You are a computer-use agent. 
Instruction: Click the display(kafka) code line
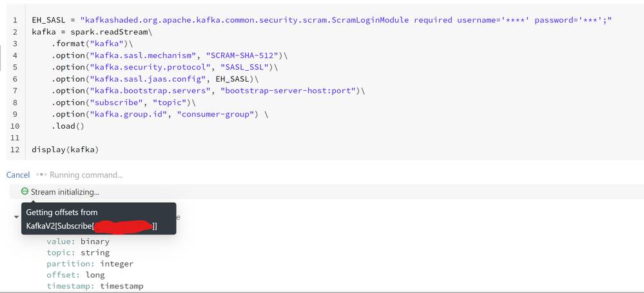click(x=64, y=150)
